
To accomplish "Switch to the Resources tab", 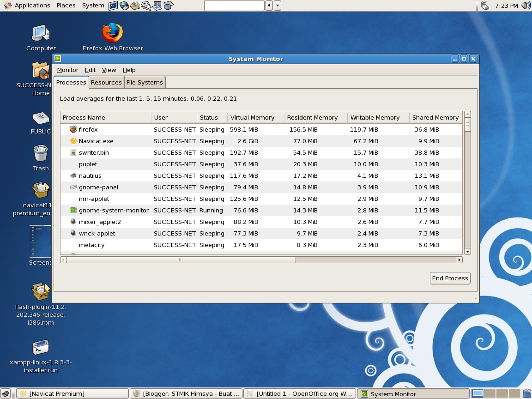I will (106, 82).
